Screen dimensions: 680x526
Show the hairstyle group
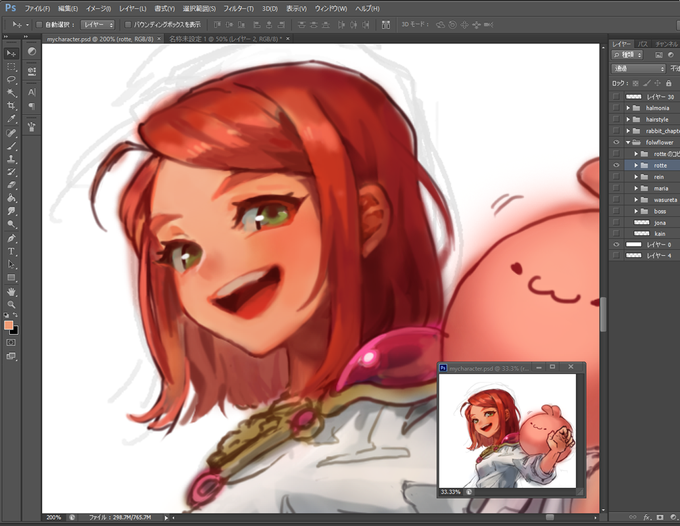point(616,119)
